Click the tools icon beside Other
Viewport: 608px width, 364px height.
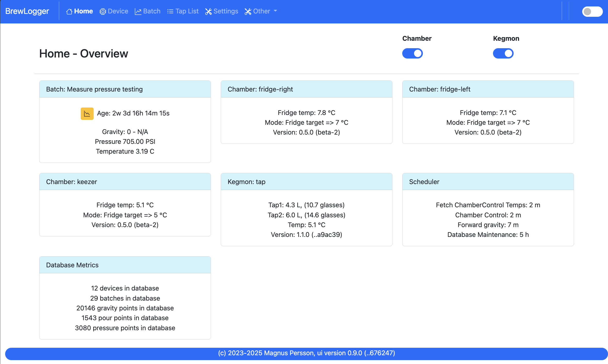coord(248,12)
